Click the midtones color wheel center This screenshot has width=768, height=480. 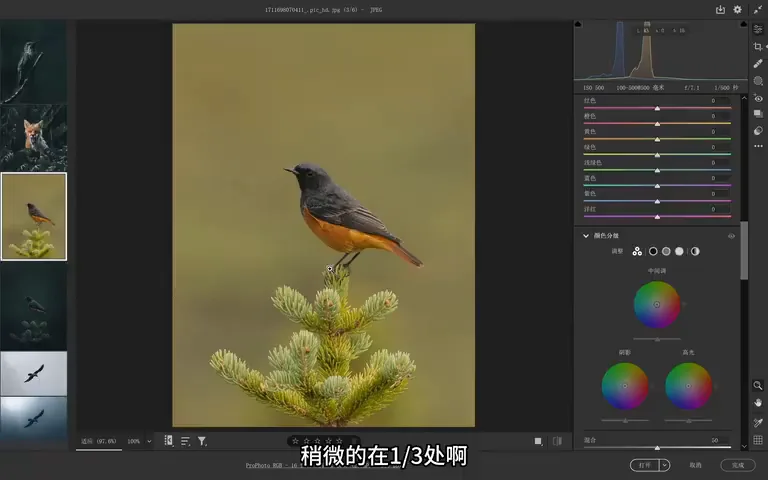(657, 305)
